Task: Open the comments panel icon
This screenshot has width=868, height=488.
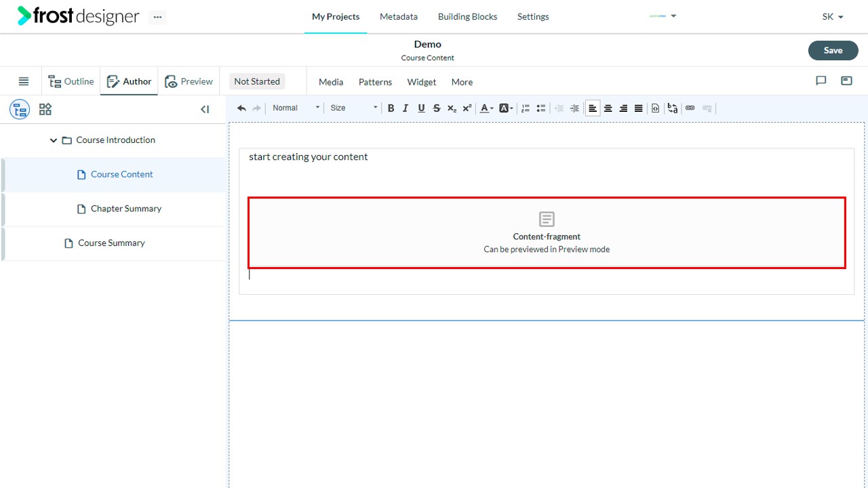Action: point(821,81)
